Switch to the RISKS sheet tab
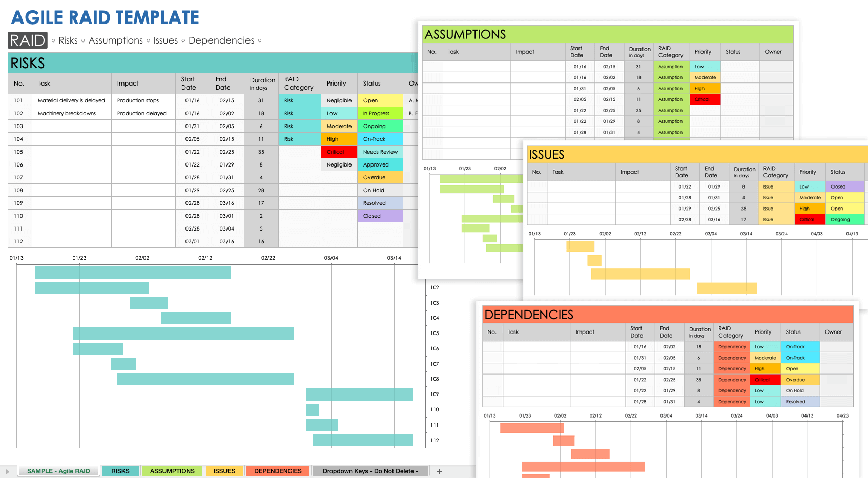 click(x=120, y=471)
